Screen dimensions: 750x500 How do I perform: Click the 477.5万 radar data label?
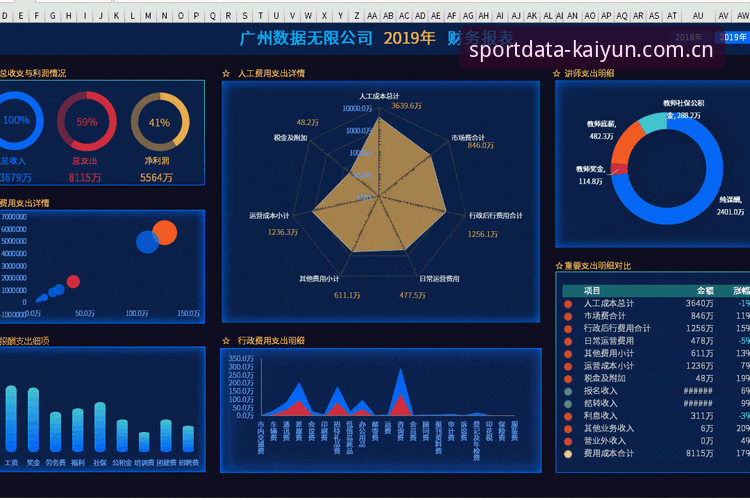[x=412, y=296]
